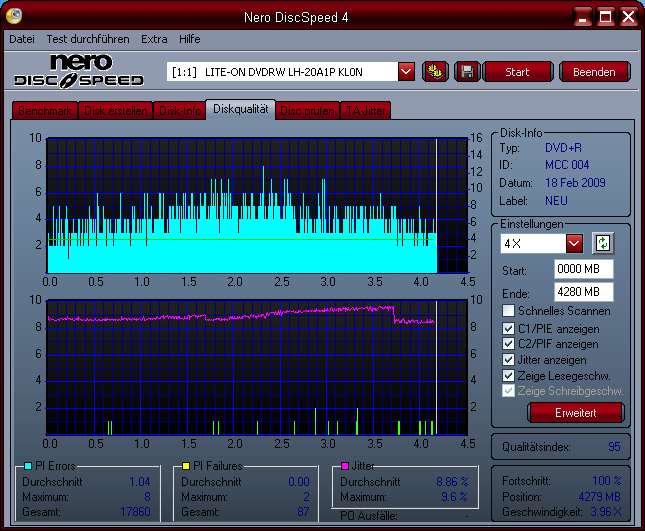This screenshot has width=645, height=531.
Task: Click the cyan PI Errors color swatch
Action: click(28, 466)
